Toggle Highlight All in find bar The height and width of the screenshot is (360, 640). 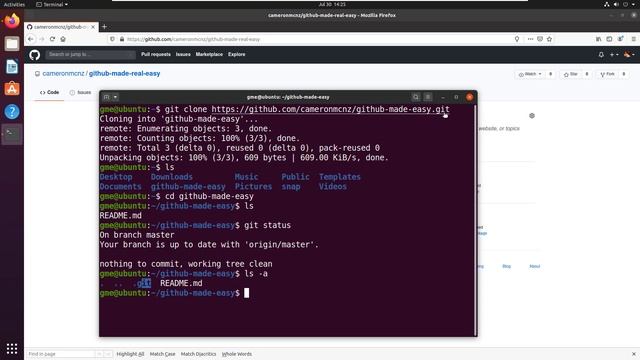pos(130,354)
